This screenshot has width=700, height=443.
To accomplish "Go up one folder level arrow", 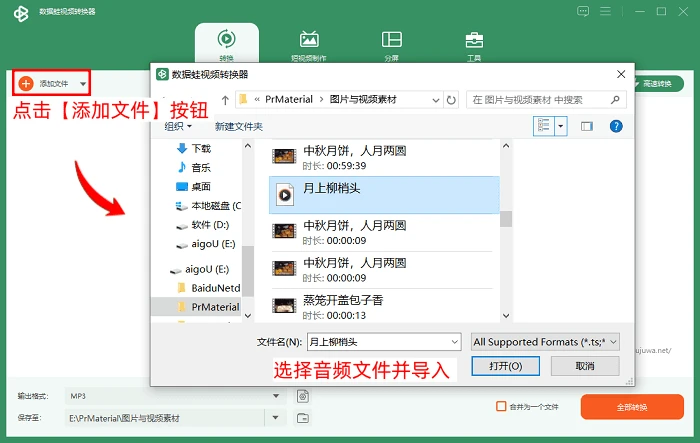I will [225, 100].
